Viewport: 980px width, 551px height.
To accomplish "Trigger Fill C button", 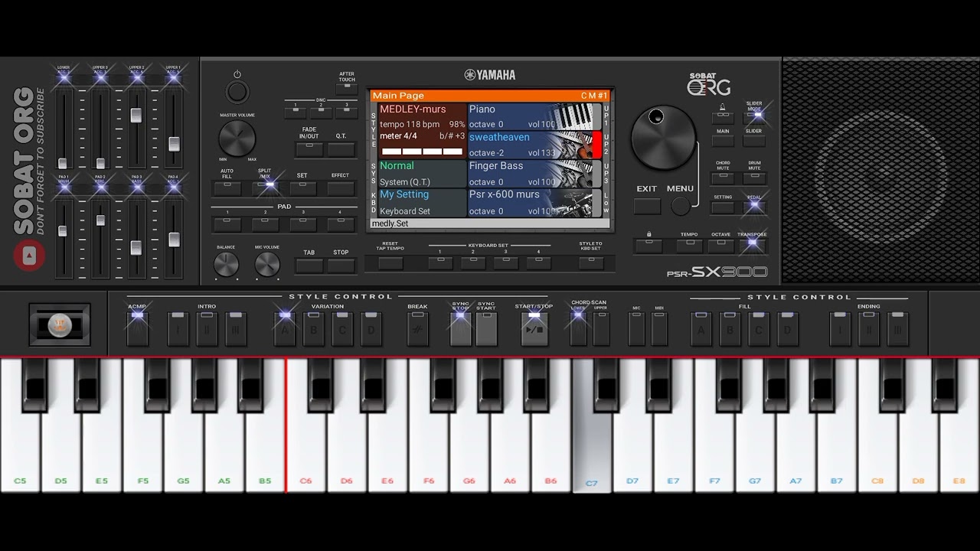I will 759,329.
